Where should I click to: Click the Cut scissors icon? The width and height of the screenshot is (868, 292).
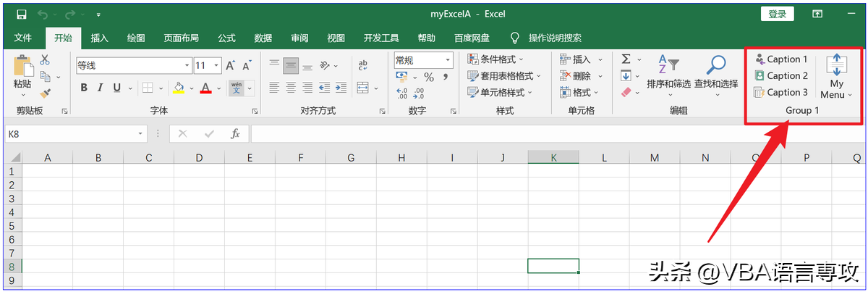(x=45, y=60)
